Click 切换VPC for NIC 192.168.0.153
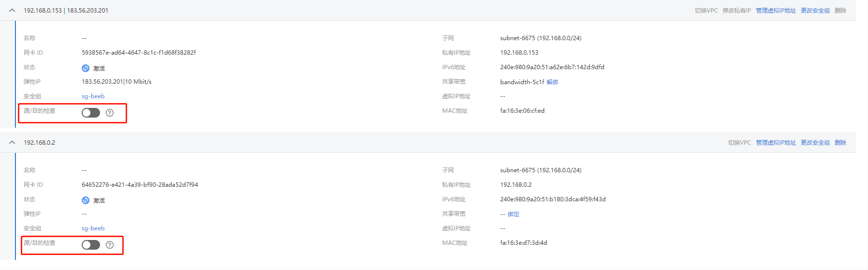 tap(706, 11)
